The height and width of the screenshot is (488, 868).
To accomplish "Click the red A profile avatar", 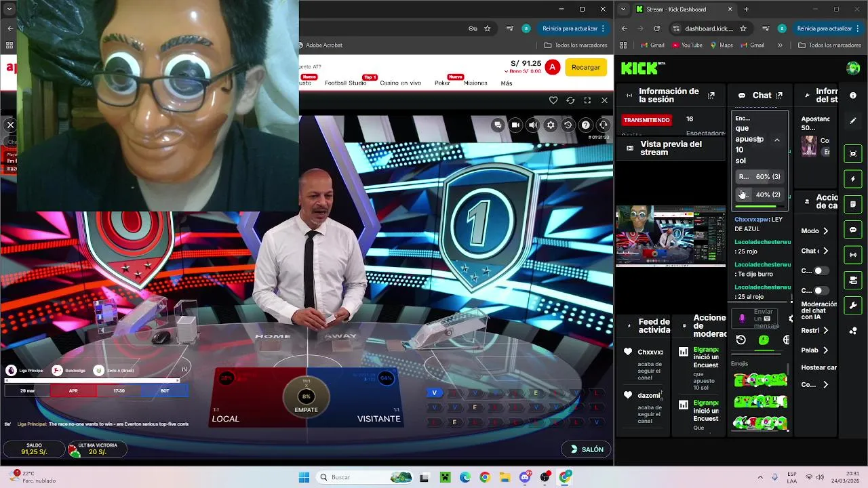I will pyautogui.click(x=553, y=67).
